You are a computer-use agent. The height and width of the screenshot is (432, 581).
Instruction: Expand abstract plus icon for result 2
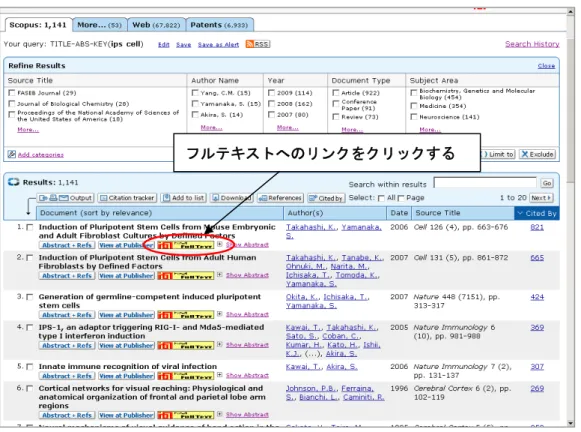click(220, 275)
